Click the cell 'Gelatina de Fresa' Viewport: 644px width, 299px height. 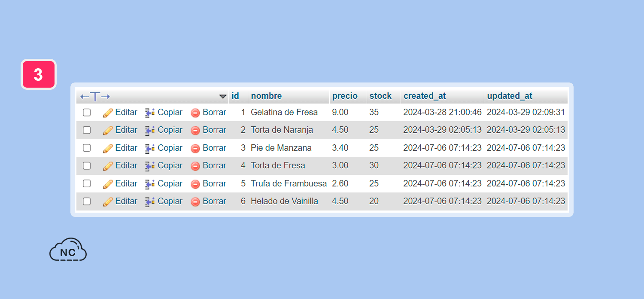284,112
